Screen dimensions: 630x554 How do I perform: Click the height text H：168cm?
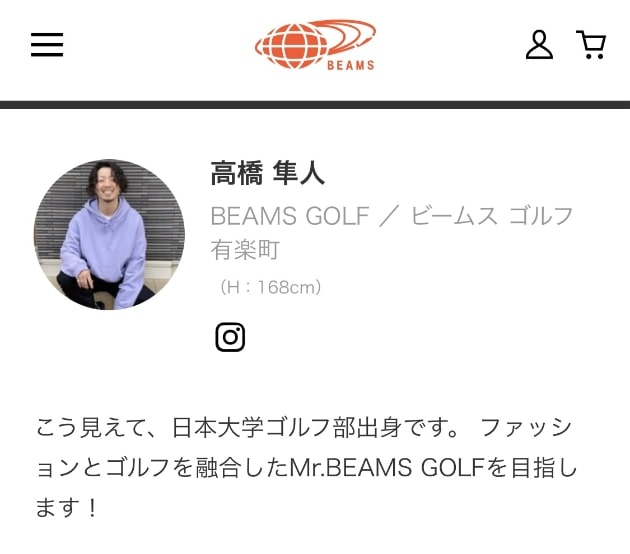(270, 287)
